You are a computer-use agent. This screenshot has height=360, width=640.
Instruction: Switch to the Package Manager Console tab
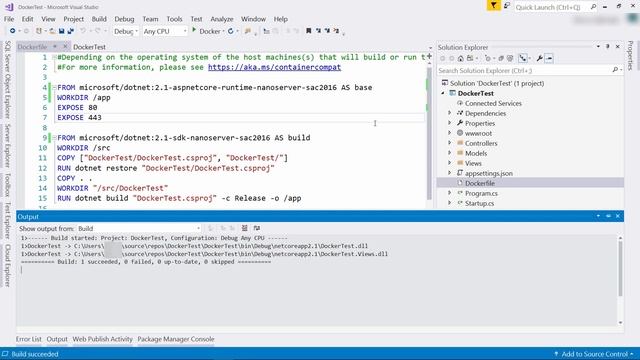click(176, 339)
